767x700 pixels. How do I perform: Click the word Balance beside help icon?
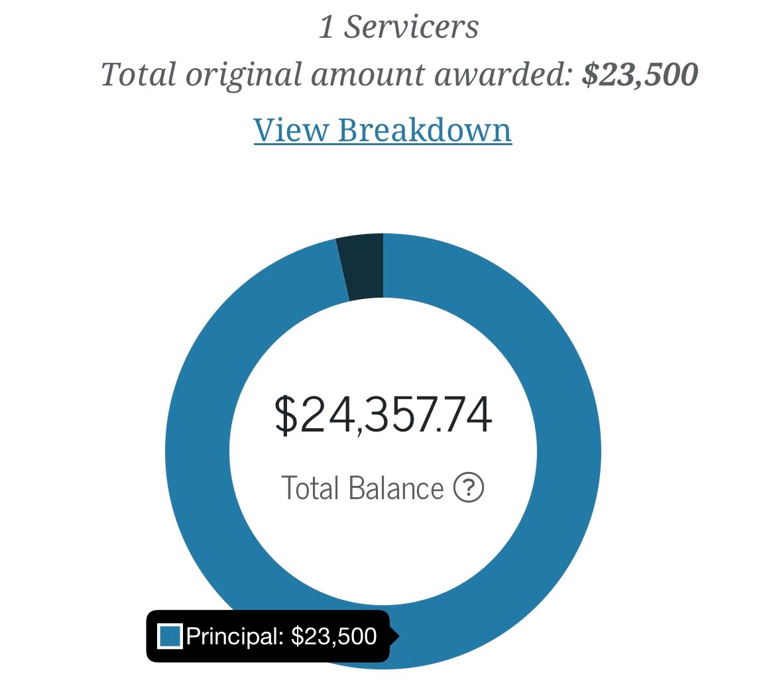click(x=396, y=489)
